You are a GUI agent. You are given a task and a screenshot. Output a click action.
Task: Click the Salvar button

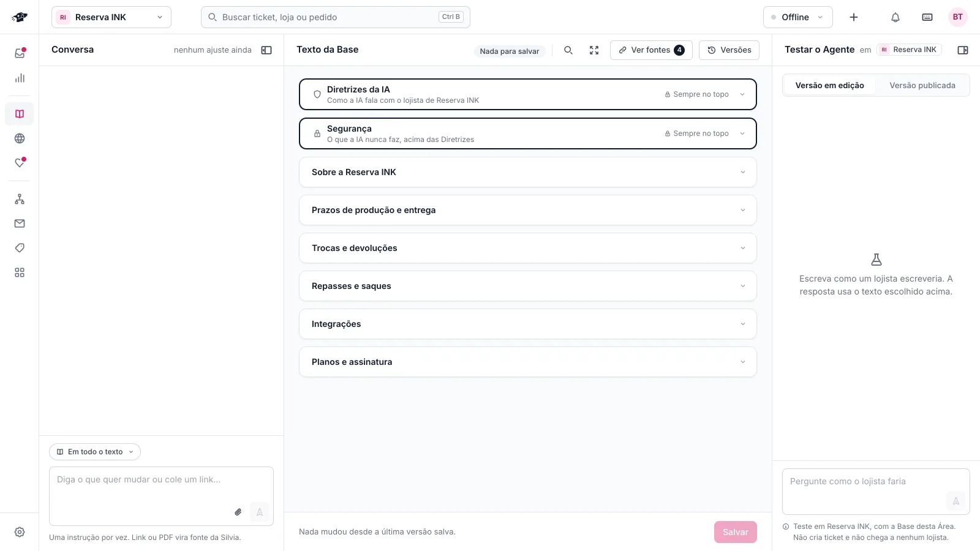(x=736, y=532)
